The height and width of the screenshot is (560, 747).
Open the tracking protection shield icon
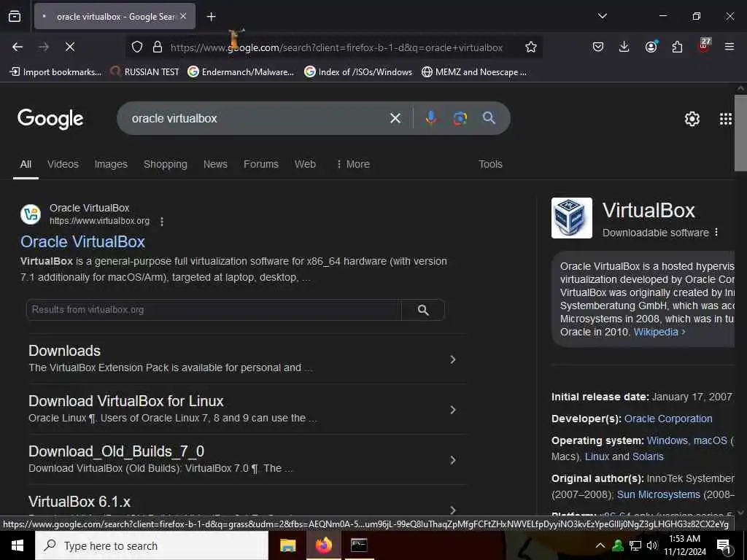coord(137,47)
